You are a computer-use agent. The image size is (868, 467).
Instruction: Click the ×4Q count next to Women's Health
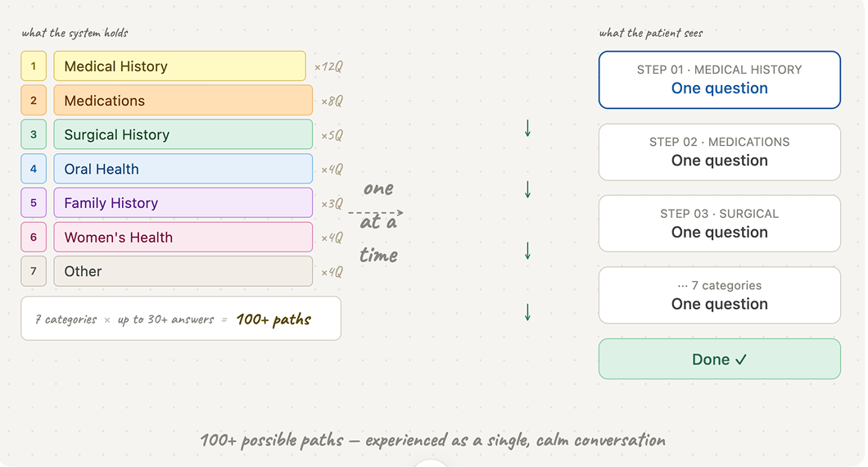(x=332, y=238)
